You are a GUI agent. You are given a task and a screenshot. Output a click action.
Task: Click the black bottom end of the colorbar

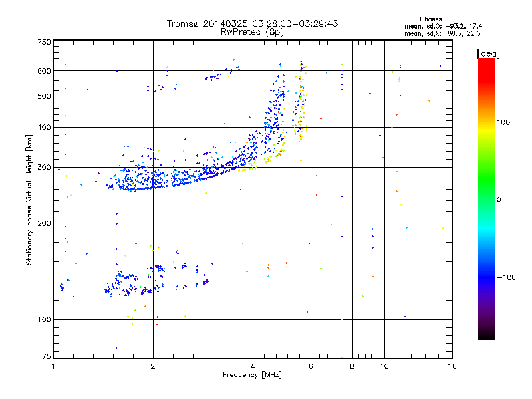487,334
